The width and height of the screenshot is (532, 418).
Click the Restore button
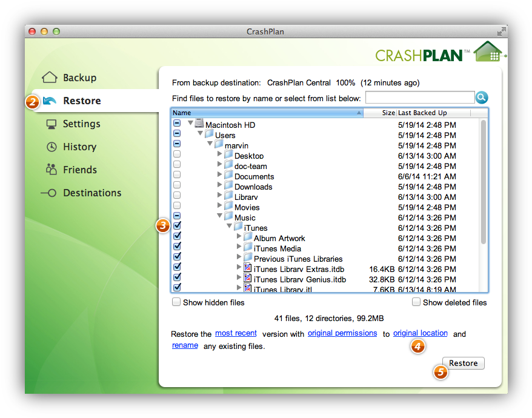[x=463, y=363]
